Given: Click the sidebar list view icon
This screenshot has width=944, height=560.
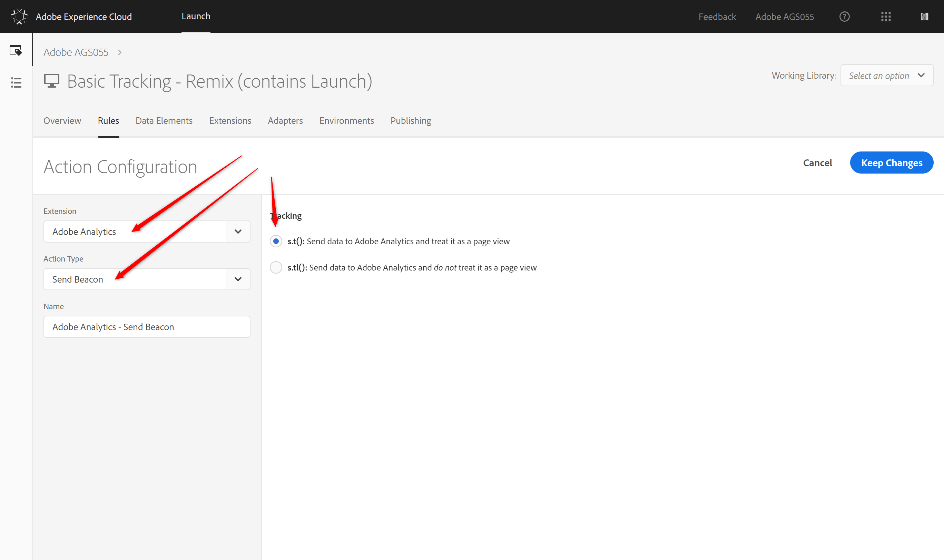Looking at the screenshot, I should click(x=16, y=82).
